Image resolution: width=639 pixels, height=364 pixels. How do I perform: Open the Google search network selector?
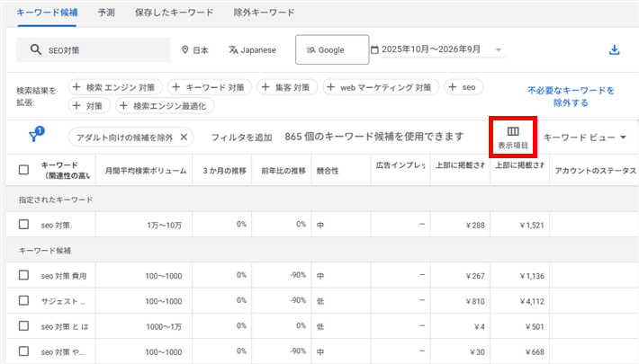[x=332, y=49]
